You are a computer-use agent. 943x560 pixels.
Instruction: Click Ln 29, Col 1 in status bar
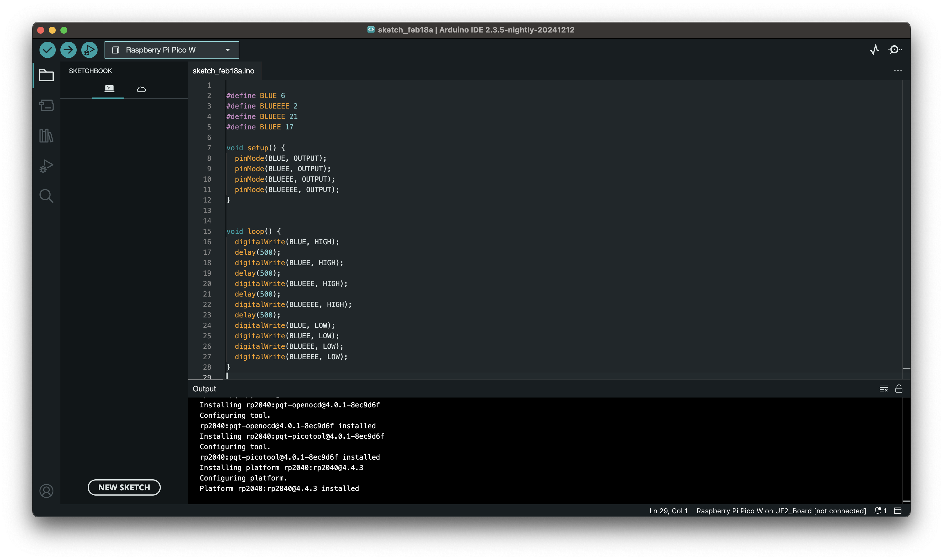pos(668,511)
